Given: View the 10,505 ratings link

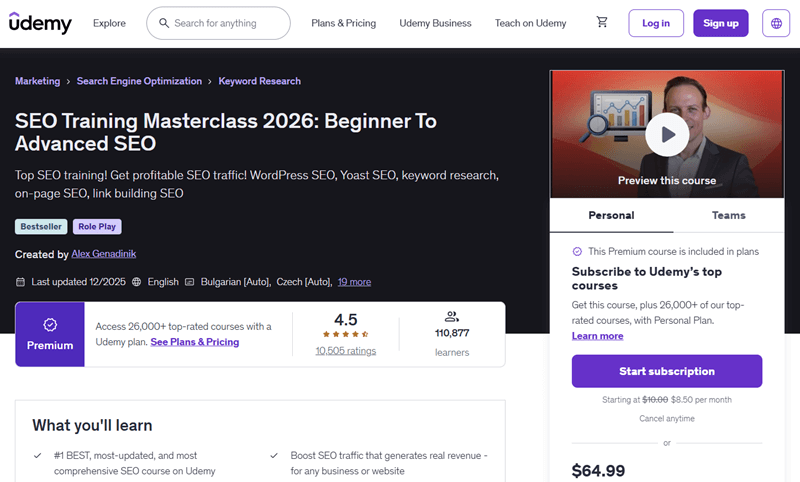Looking at the screenshot, I should [x=345, y=351].
